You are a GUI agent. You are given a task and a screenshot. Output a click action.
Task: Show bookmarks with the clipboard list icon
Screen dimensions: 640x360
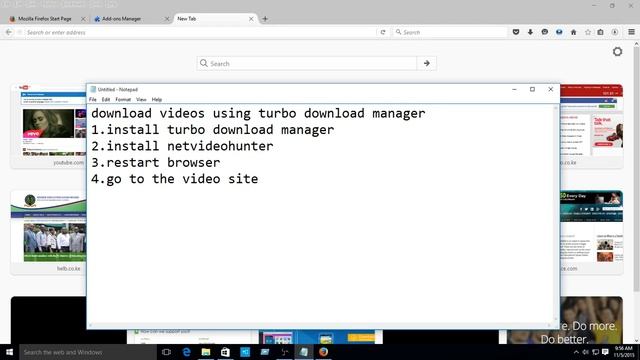coord(600,32)
